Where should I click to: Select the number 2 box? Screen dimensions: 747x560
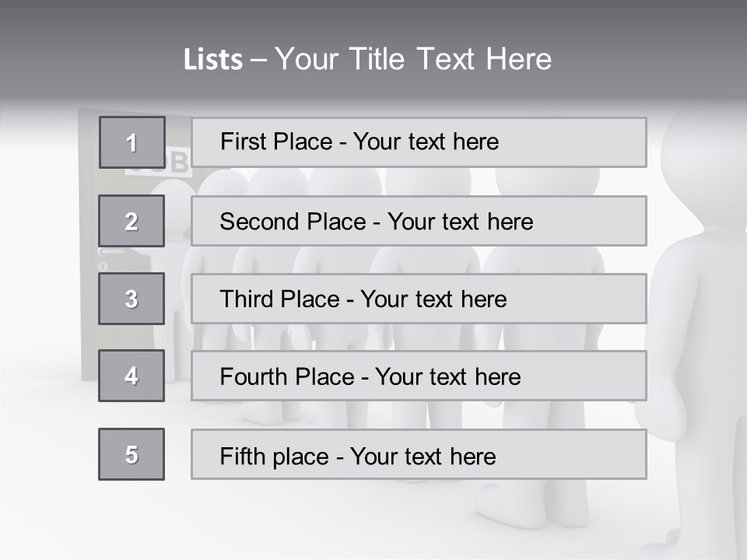pos(132,221)
